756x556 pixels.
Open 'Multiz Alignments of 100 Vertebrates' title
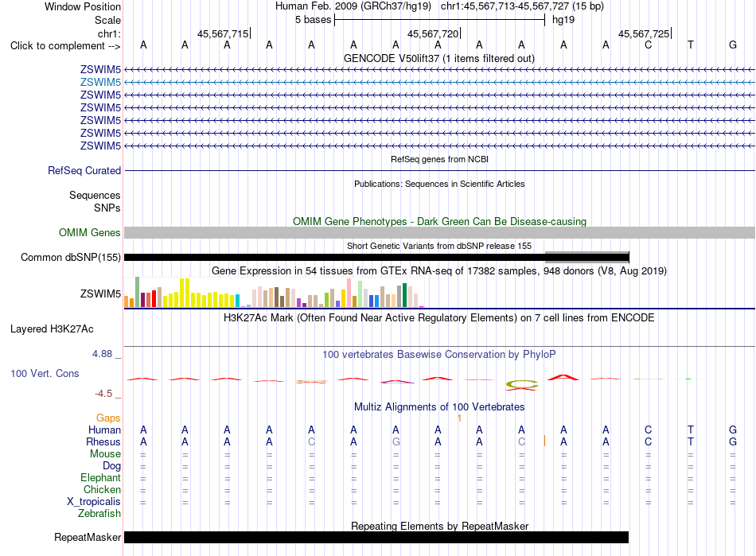(x=439, y=406)
